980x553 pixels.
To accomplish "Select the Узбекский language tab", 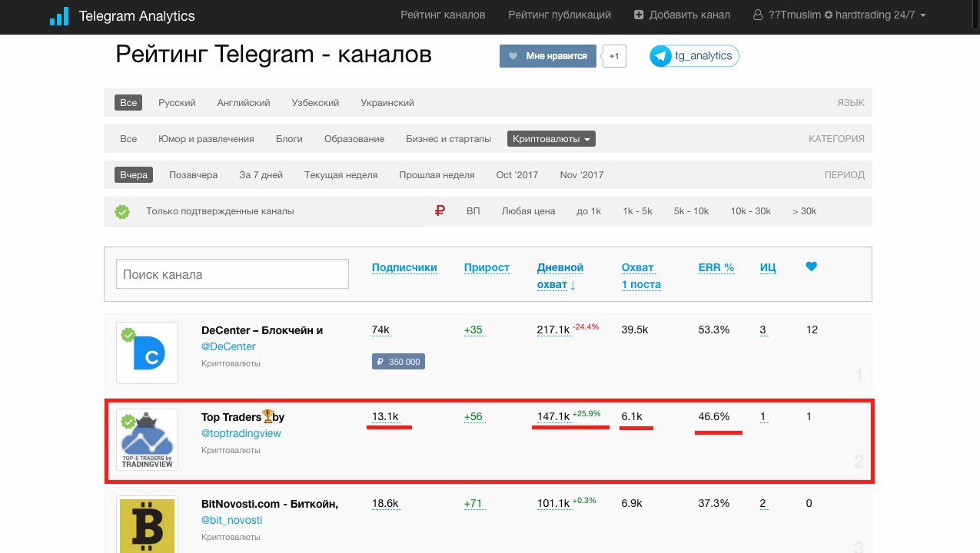I will coord(315,103).
